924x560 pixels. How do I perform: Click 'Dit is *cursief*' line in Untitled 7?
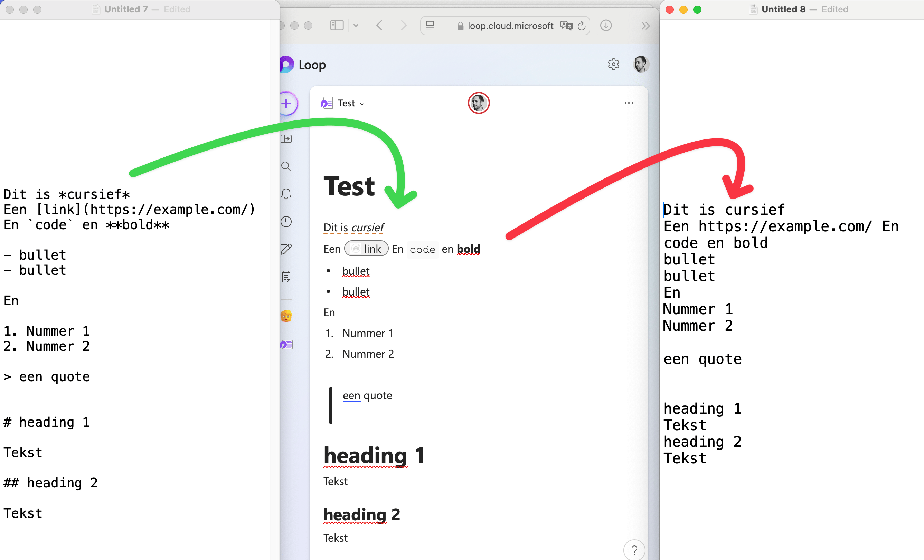tap(67, 194)
